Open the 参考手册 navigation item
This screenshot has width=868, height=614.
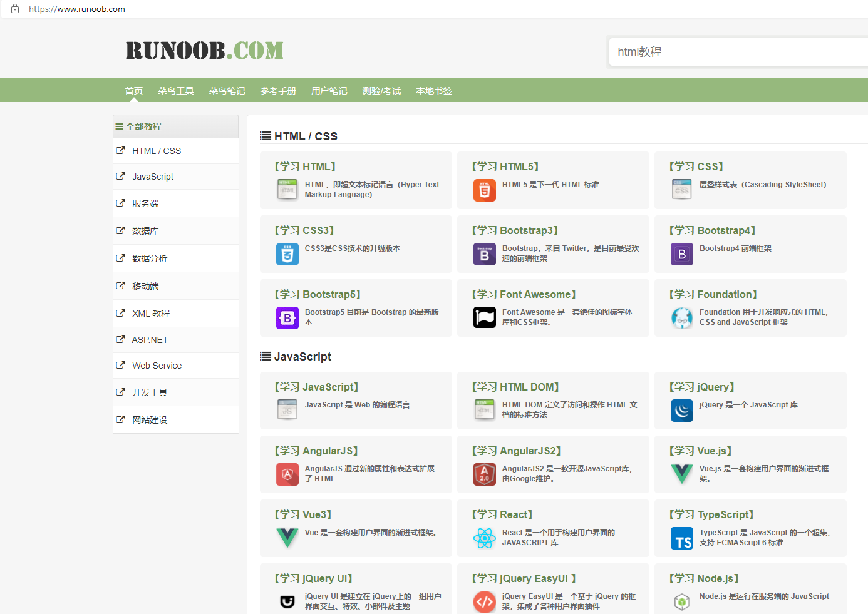point(279,91)
